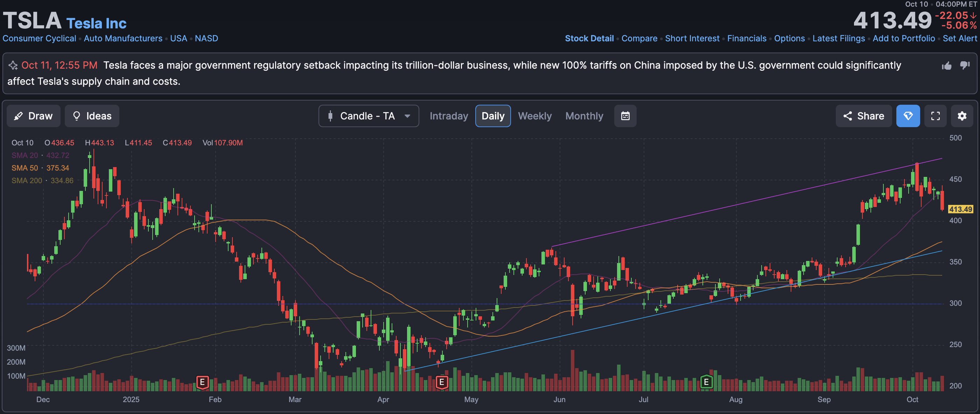Screen dimensions: 980x414
Task: Switch to Weekly timeframe
Action: click(534, 116)
